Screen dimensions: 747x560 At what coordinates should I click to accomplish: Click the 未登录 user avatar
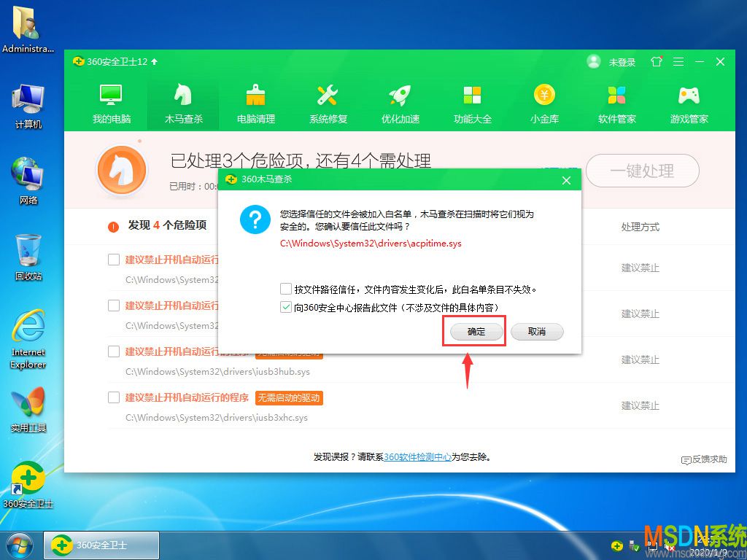point(594,61)
